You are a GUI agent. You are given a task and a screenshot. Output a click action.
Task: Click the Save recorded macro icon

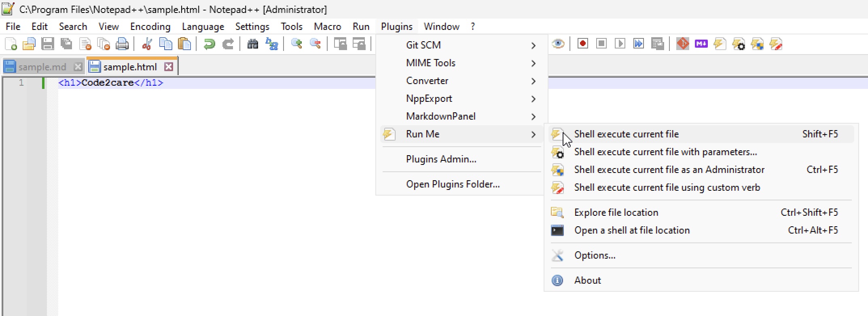tap(658, 44)
